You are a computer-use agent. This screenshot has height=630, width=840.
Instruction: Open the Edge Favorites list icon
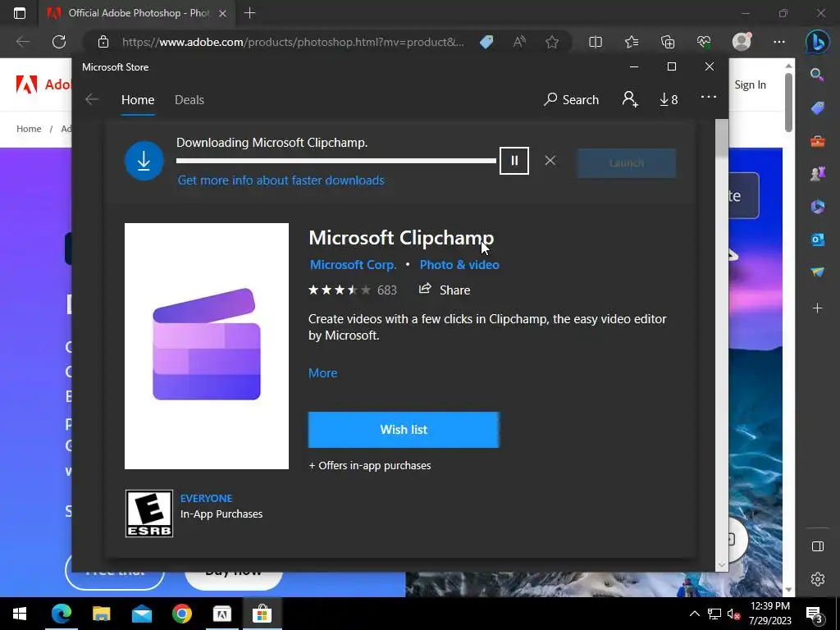tap(632, 42)
